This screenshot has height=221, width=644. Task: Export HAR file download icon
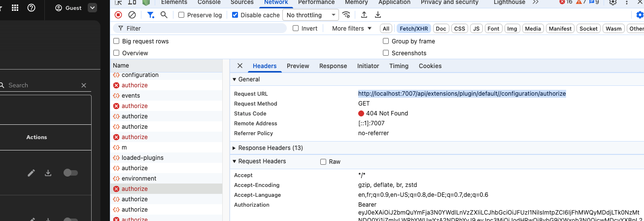[378, 15]
